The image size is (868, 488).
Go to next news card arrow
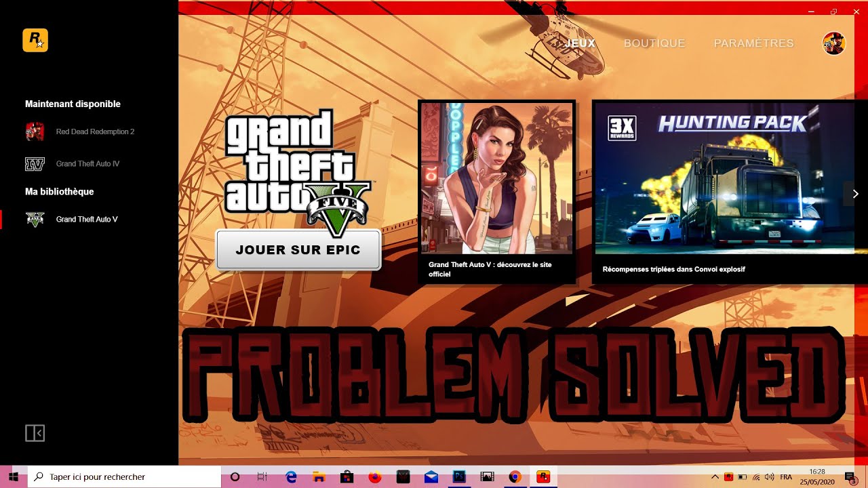pos(855,194)
